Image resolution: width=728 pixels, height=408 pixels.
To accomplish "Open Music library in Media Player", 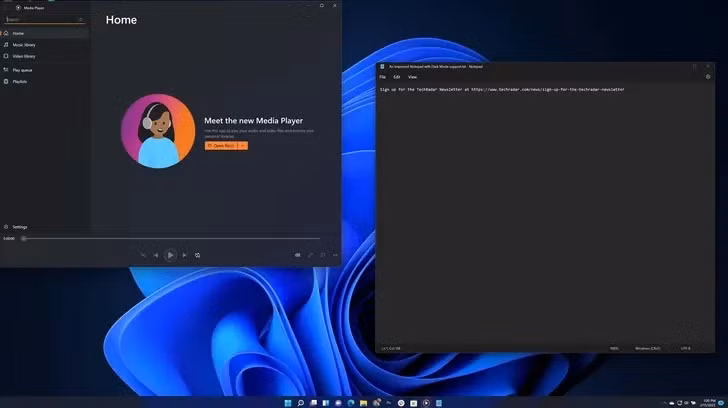I will coord(45,45).
